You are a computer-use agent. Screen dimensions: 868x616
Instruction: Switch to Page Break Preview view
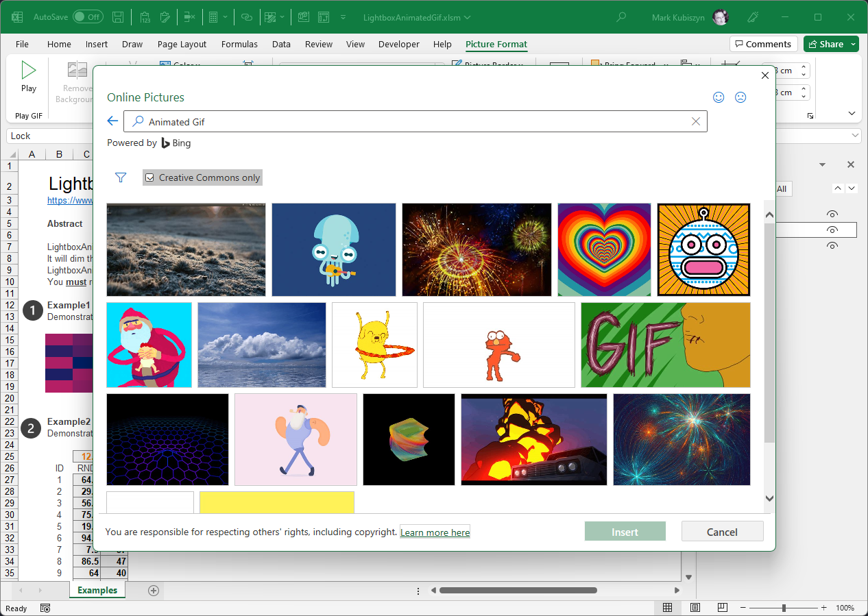tap(722, 608)
